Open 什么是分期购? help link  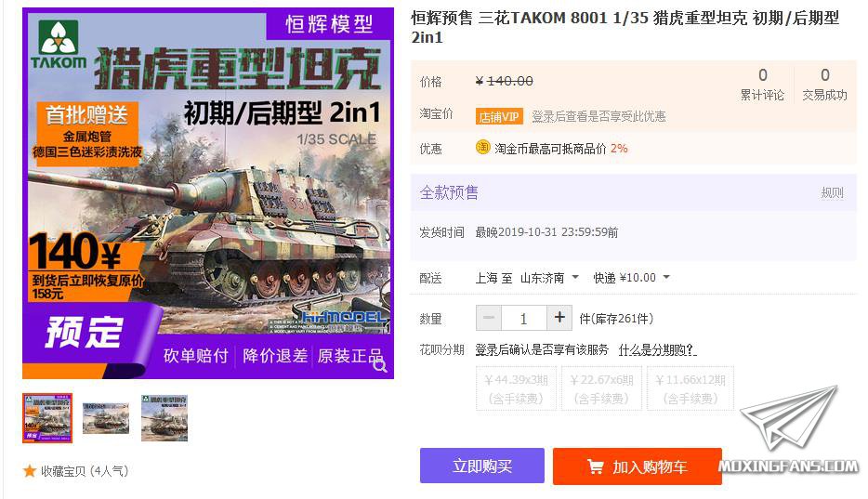click(x=657, y=349)
